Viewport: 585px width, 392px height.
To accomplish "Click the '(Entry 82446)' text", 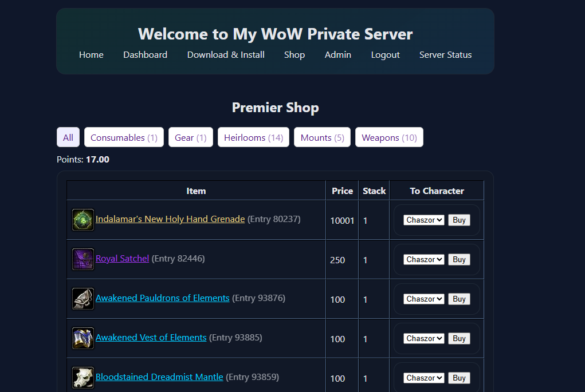I will [178, 259].
